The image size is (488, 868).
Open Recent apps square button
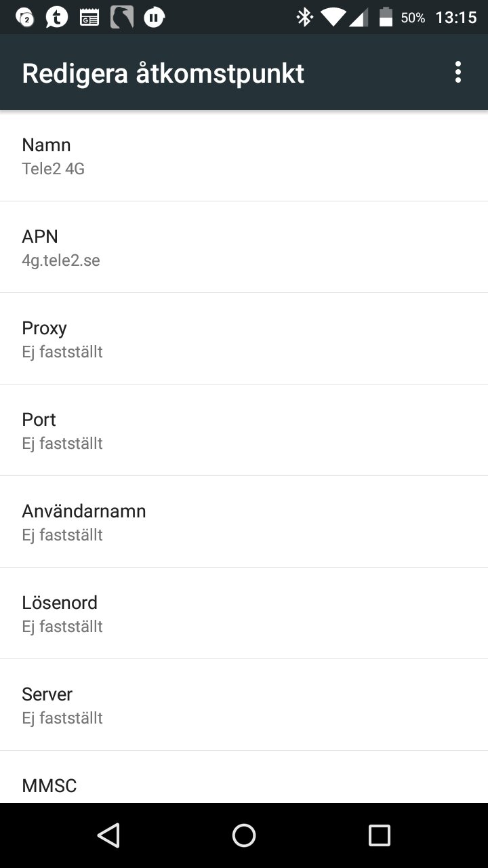[x=380, y=835]
